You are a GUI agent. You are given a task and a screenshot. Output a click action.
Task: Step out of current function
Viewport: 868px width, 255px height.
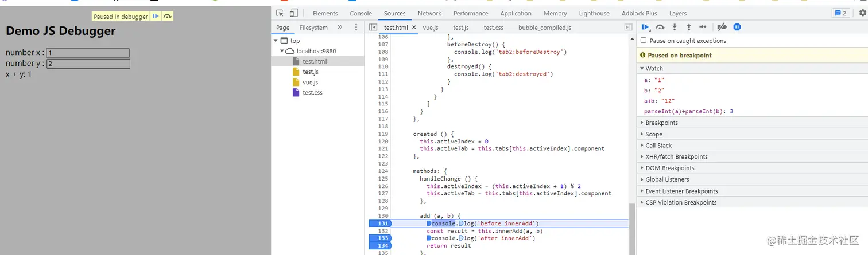point(688,27)
